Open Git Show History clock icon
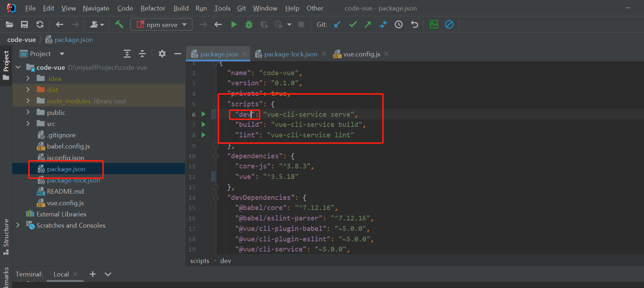644x288 pixels. [398, 25]
